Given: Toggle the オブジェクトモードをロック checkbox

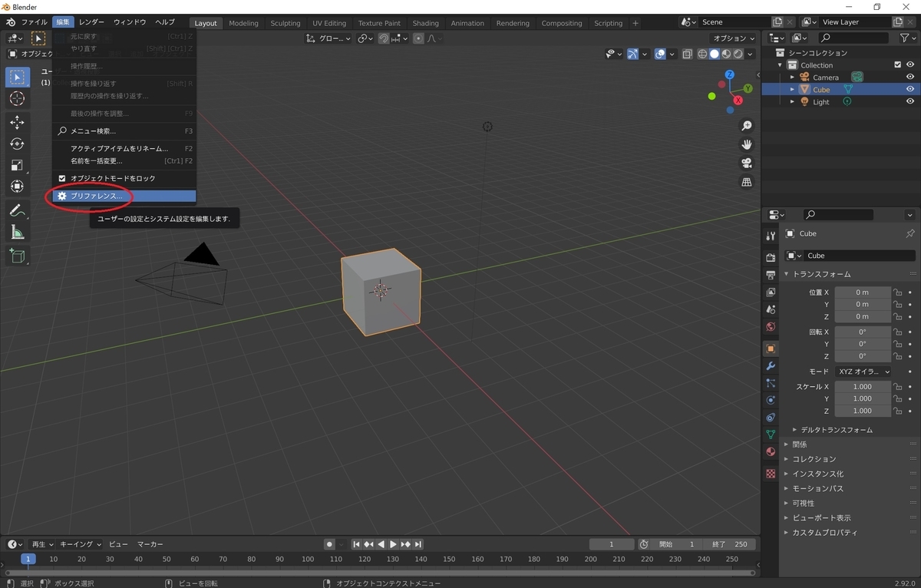Looking at the screenshot, I should [x=63, y=178].
